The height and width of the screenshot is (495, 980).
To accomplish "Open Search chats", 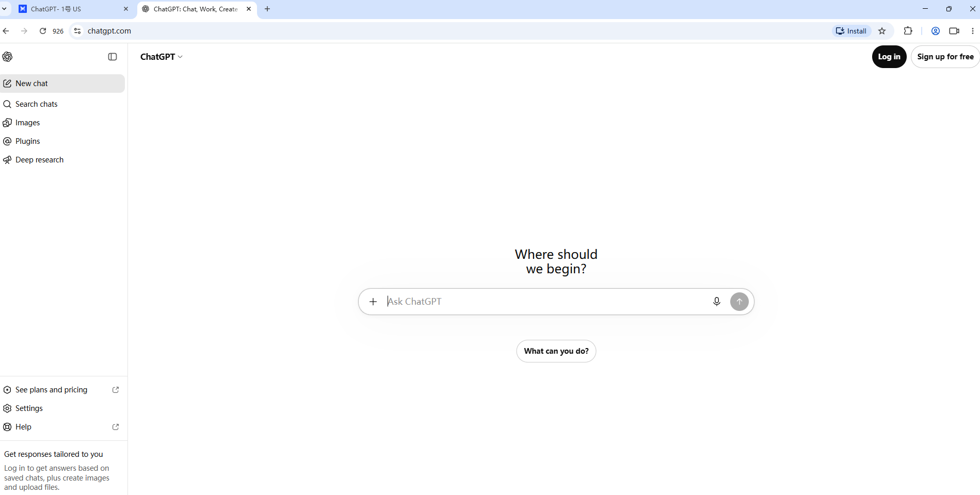I will pyautogui.click(x=62, y=104).
